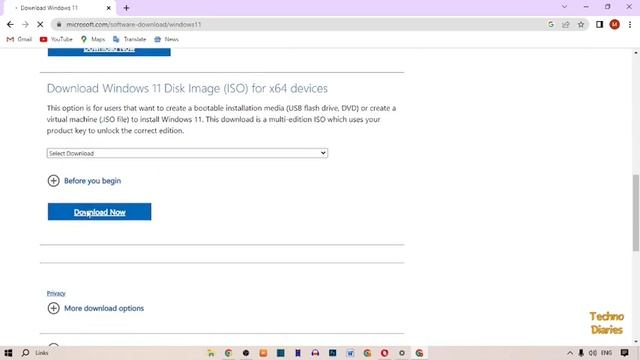The width and height of the screenshot is (640, 360).
Task: Open File Explorer from taskbar
Action: tap(211, 353)
